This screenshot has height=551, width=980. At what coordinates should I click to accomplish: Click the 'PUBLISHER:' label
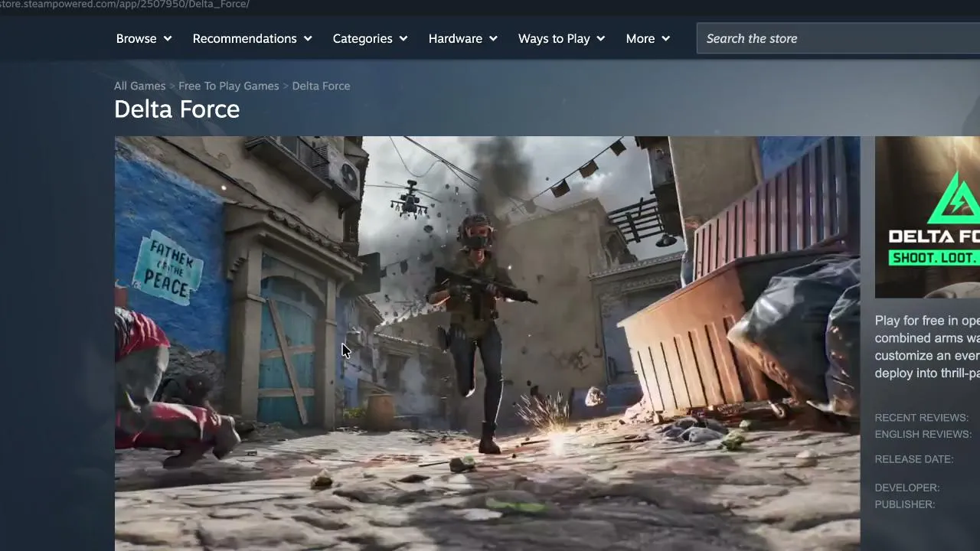(x=905, y=504)
